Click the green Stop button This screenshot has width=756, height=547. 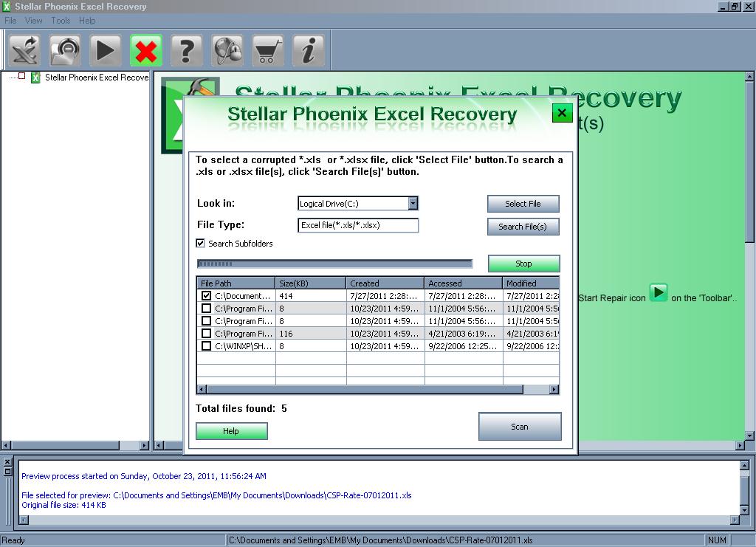[523, 264]
